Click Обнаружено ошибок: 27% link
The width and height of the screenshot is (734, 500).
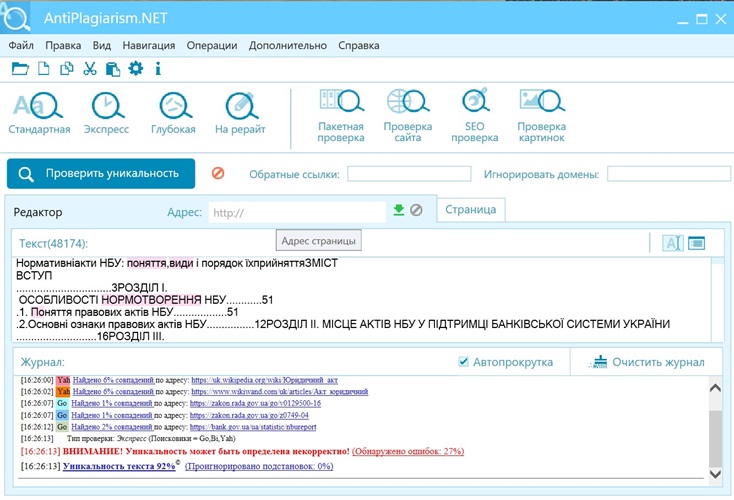click(408, 451)
